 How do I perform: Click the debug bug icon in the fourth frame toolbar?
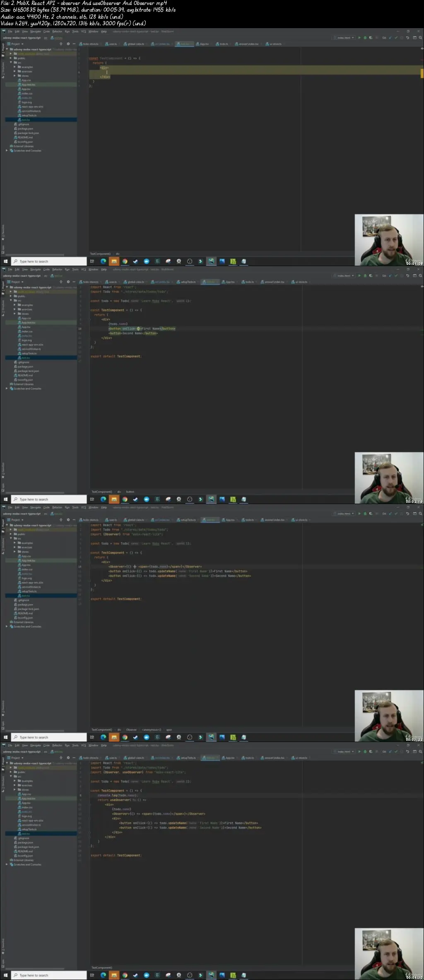click(365, 752)
